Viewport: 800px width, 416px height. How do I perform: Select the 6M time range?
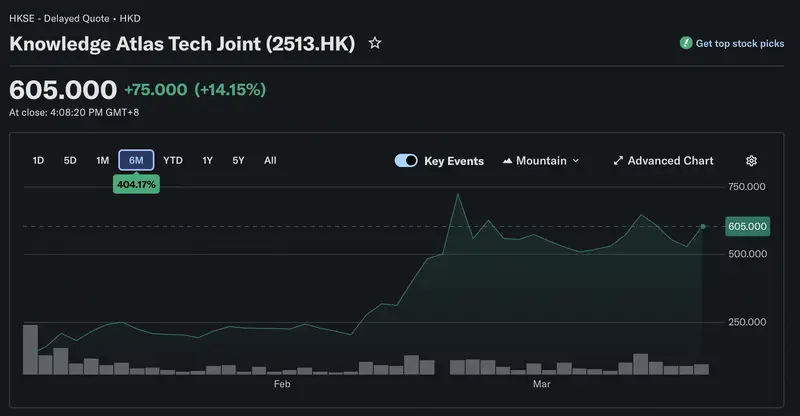pyautogui.click(x=136, y=160)
